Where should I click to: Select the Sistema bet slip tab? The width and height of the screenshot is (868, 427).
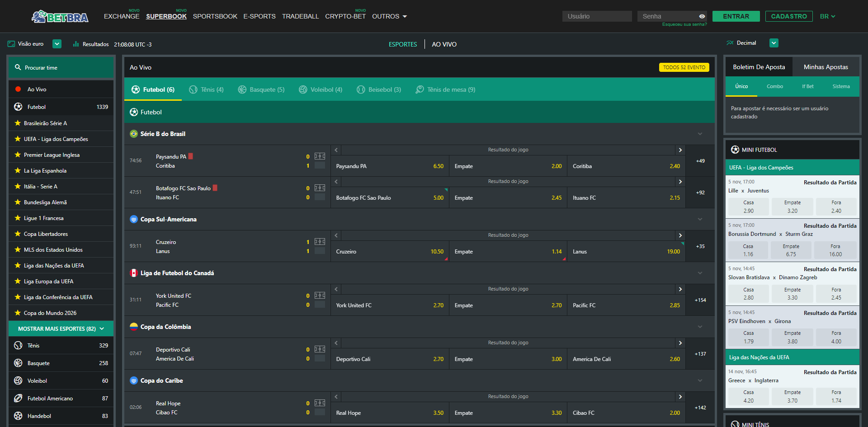841,86
